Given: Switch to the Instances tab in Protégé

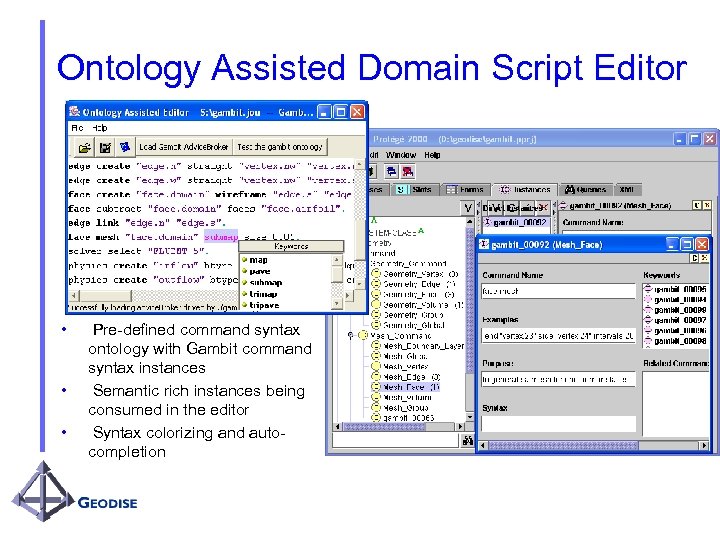Looking at the screenshot, I should [525, 189].
